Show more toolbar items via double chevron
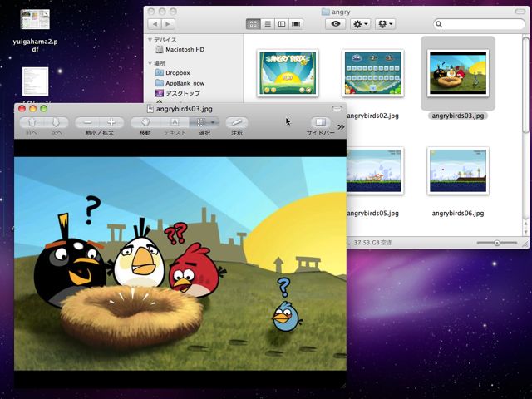This screenshot has height=399, width=532. (x=341, y=127)
